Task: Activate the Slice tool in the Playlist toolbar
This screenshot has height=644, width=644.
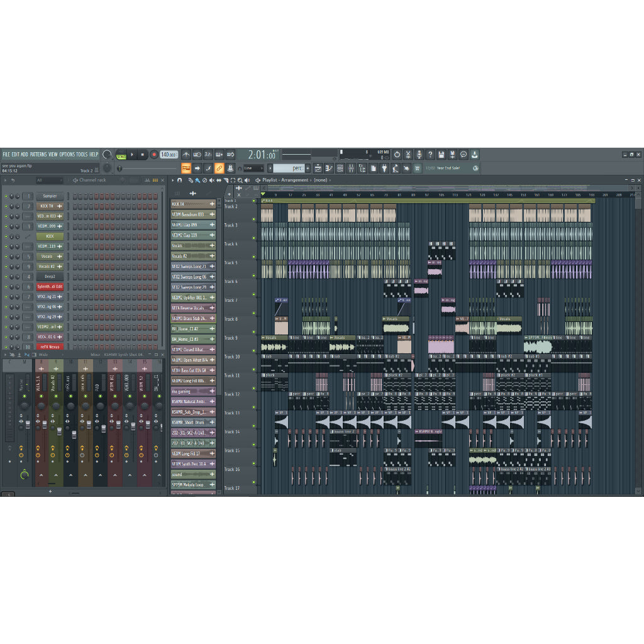Action: coord(226,180)
